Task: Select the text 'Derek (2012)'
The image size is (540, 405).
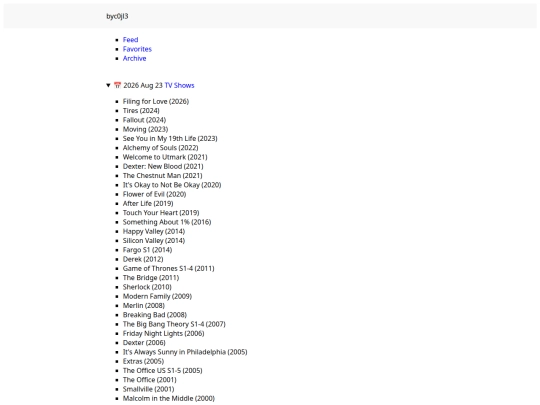Action: click(143, 259)
